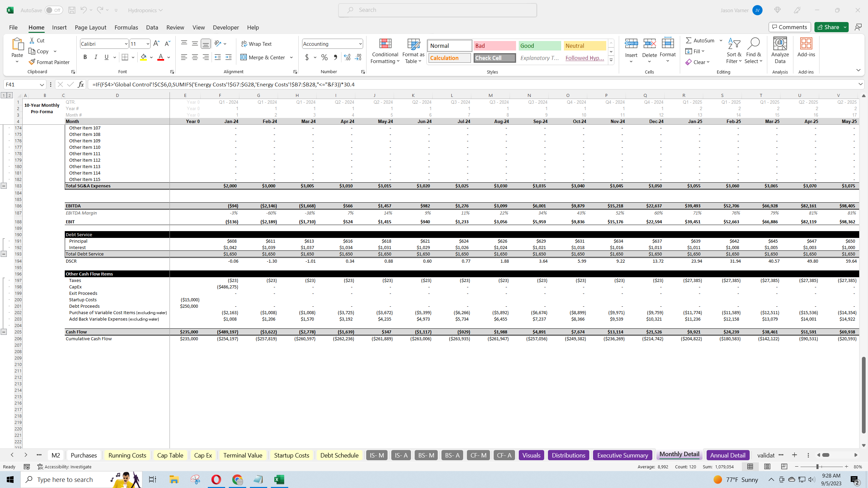Open the File menu
This screenshot has width=868, height=488.
(13, 27)
